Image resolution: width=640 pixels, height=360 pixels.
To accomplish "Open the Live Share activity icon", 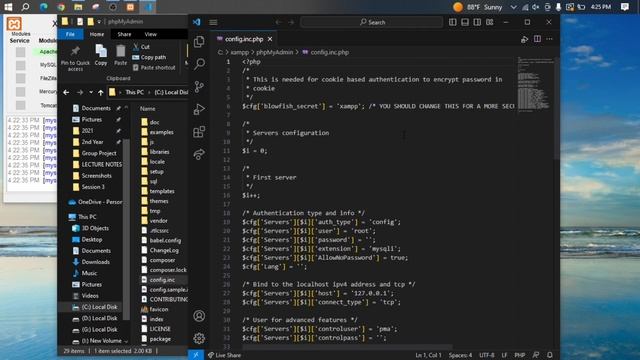I will coord(199,154).
